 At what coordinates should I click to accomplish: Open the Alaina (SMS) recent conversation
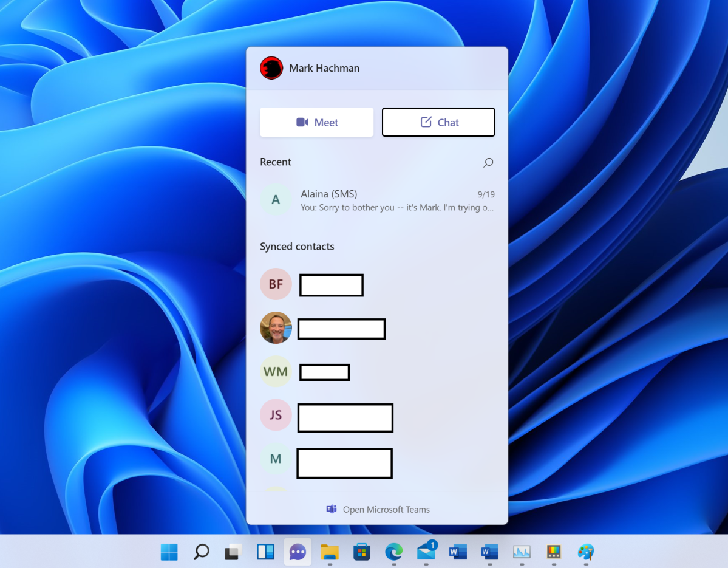(x=377, y=200)
